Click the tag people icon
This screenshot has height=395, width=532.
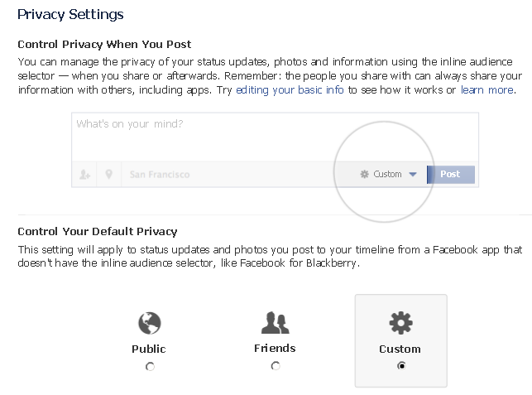pyautogui.click(x=84, y=175)
